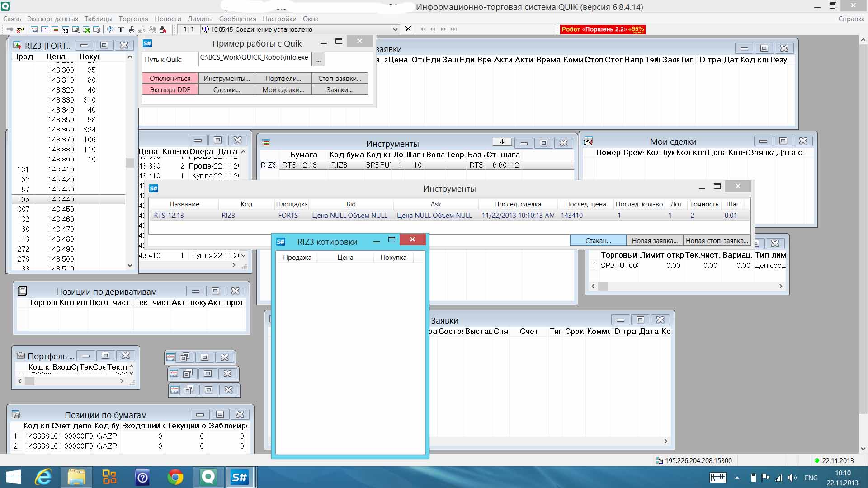
Task: Click the 'Послед. цена' column header
Action: click(x=585, y=204)
